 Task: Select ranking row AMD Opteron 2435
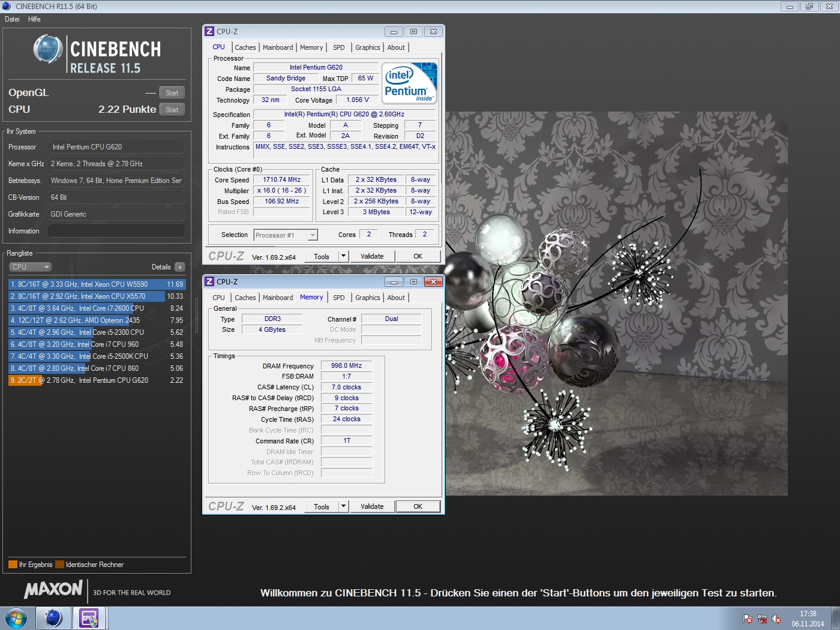pyautogui.click(x=97, y=320)
